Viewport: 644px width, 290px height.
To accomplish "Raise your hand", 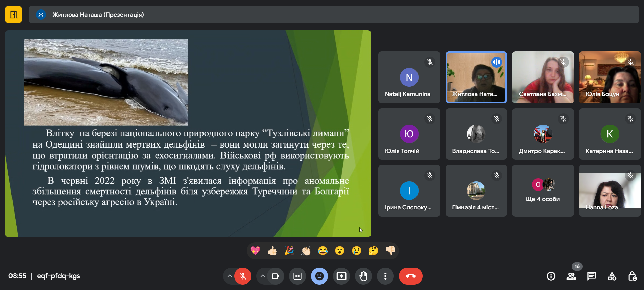I will pos(363,276).
